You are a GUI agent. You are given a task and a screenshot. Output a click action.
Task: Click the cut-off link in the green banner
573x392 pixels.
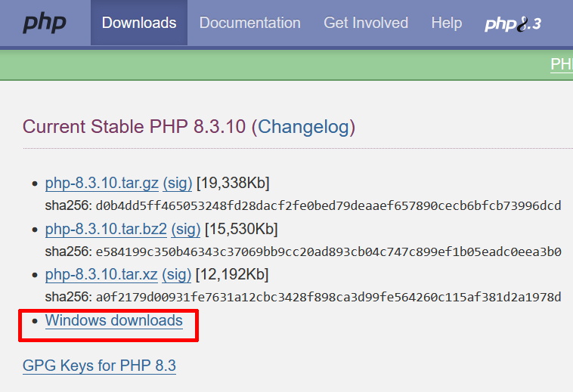(561, 64)
